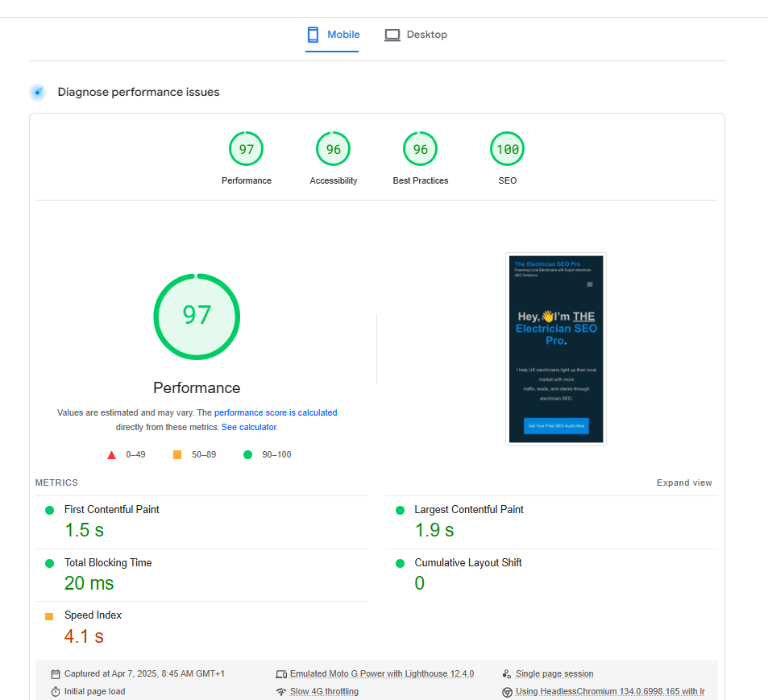Click the 1.9 s Largest Contentful Paint value
The width and height of the screenshot is (768, 700).
pyautogui.click(x=434, y=530)
